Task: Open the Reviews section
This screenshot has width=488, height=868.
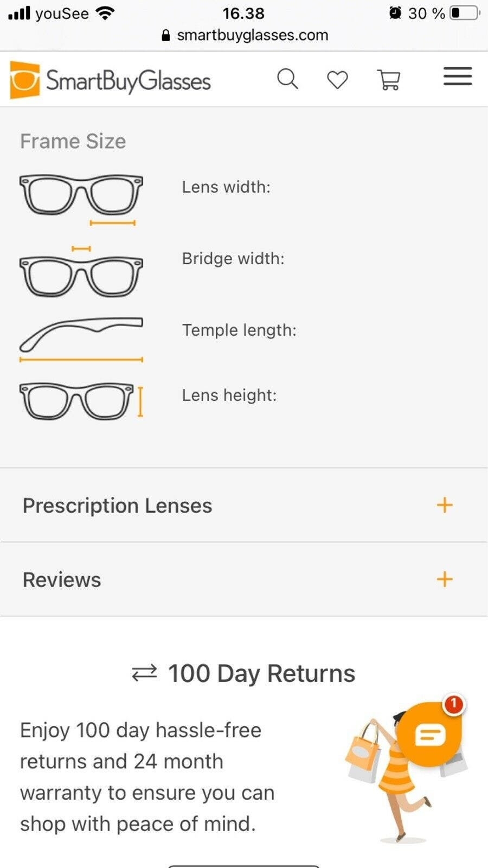Action: point(62,580)
